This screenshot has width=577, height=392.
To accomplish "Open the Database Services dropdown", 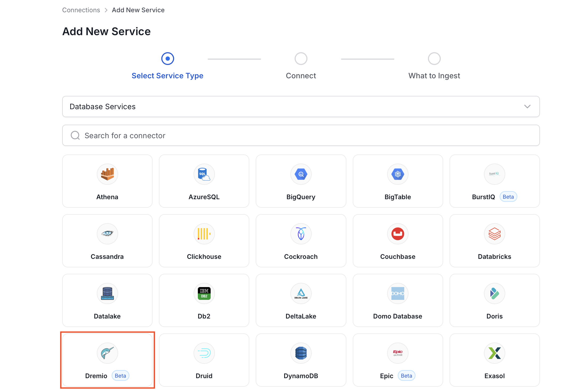I will click(301, 107).
